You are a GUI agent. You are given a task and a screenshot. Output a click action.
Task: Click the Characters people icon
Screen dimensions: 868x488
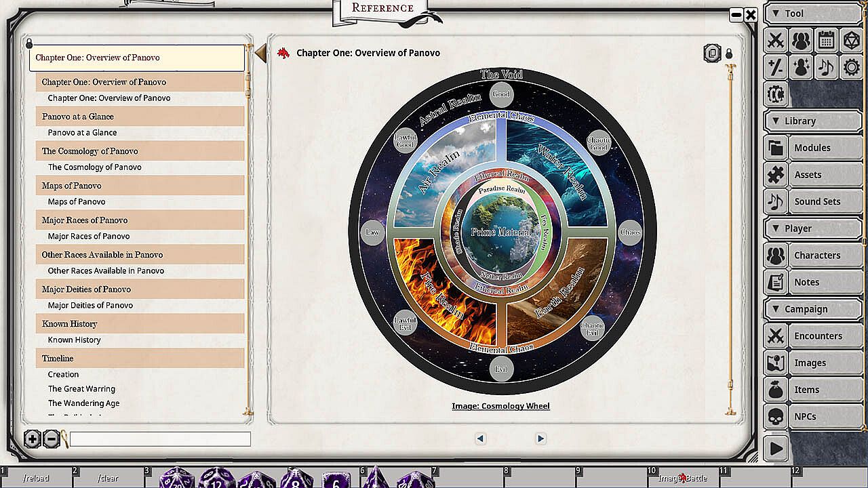776,256
